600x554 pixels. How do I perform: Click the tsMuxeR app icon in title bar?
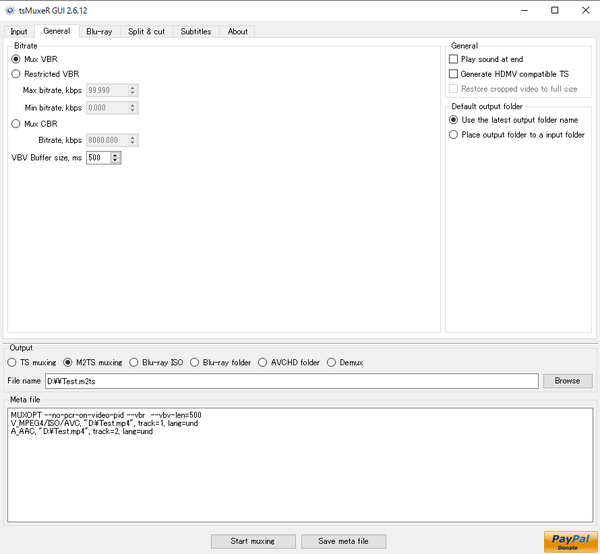click(10, 10)
